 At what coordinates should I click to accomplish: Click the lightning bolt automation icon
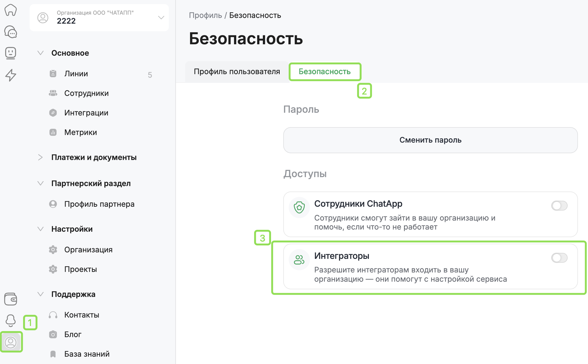coord(11,75)
